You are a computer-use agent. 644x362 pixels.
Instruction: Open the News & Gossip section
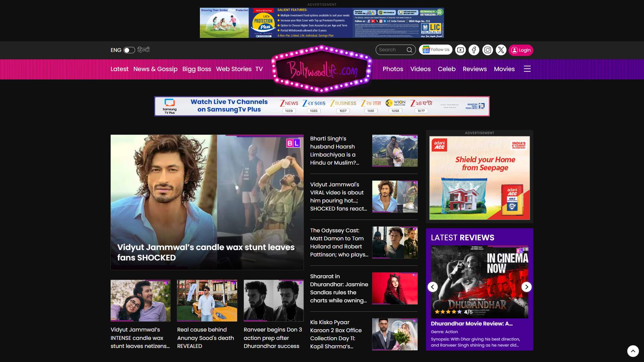(x=155, y=69)
